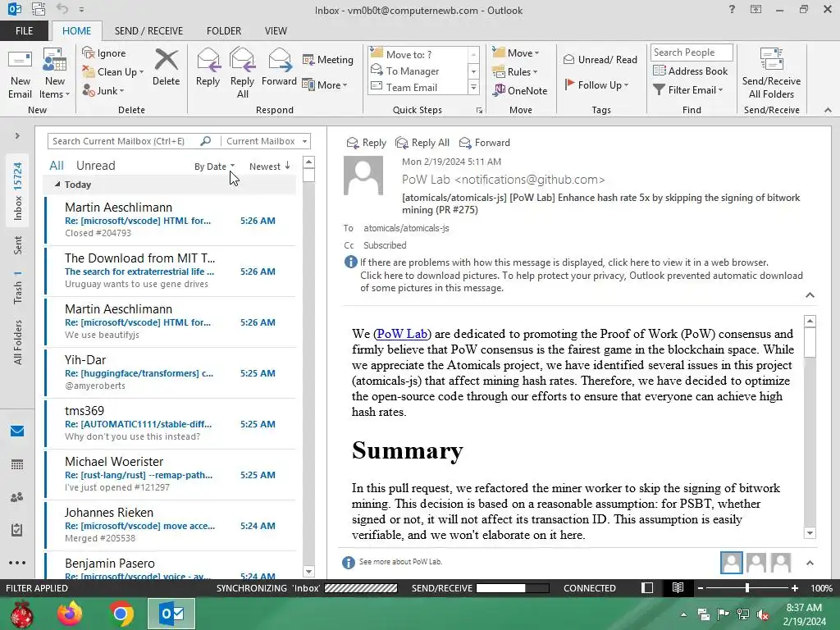Screen dimensions: 840x630
Task: Create a New Email message
Action: (21, 74)
